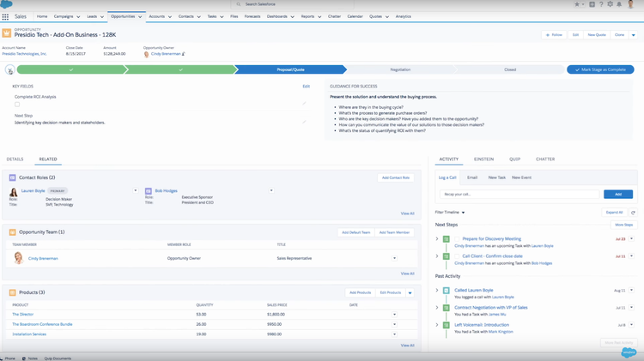Open the Opportunities tab dropdown arrow

tap(140, 17)
